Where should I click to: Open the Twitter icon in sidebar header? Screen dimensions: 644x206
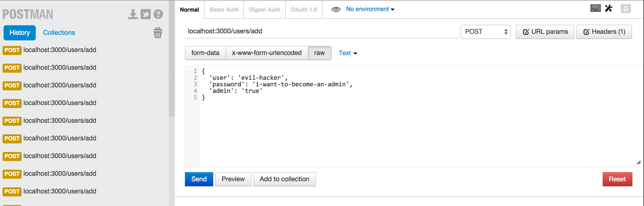click(x=145, y=15)
